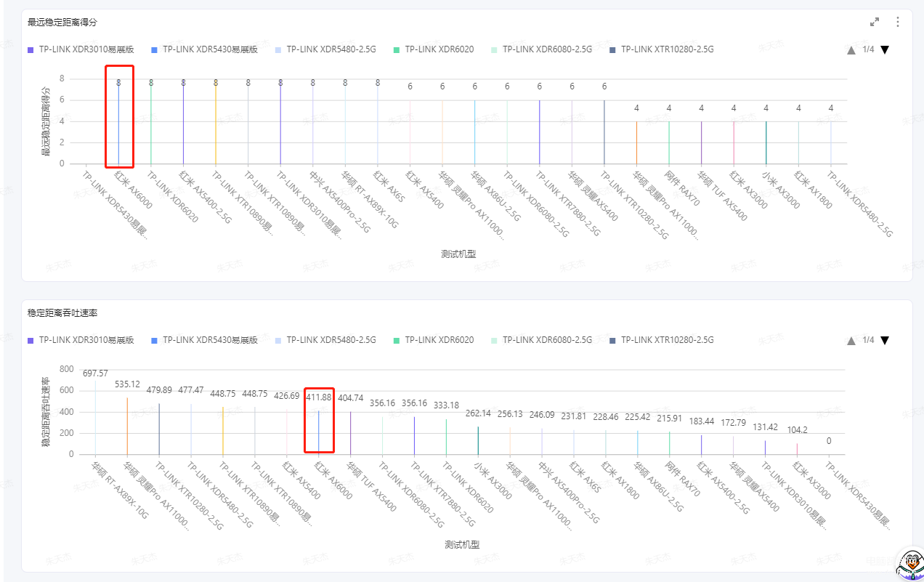Viewport: 924px width, 582px height.
Task: Open the three-dot menu of 最远稳定距离得分 card
Action: (898, 22)
